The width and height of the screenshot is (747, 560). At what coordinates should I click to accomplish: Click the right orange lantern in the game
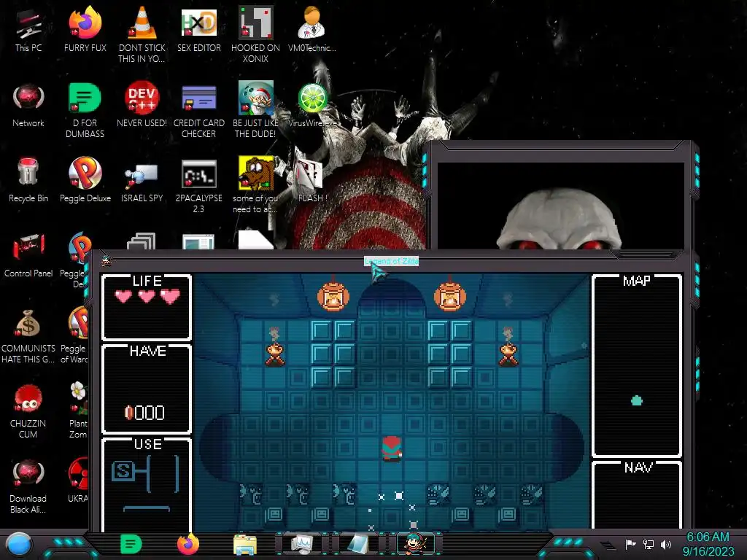point(449,296)
